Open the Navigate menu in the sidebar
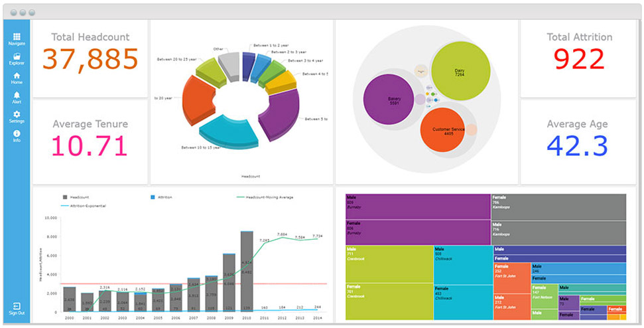The image size is (644, 328). click(x=17, y=39)
